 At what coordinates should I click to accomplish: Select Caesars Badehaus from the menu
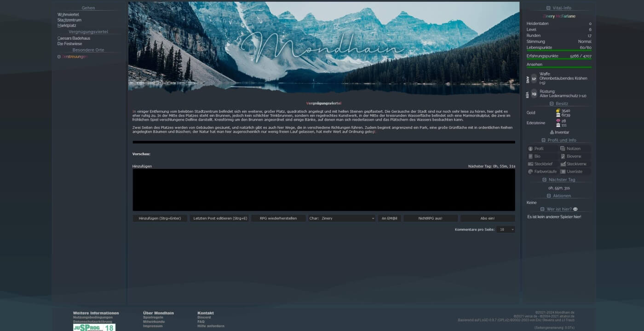74,38
